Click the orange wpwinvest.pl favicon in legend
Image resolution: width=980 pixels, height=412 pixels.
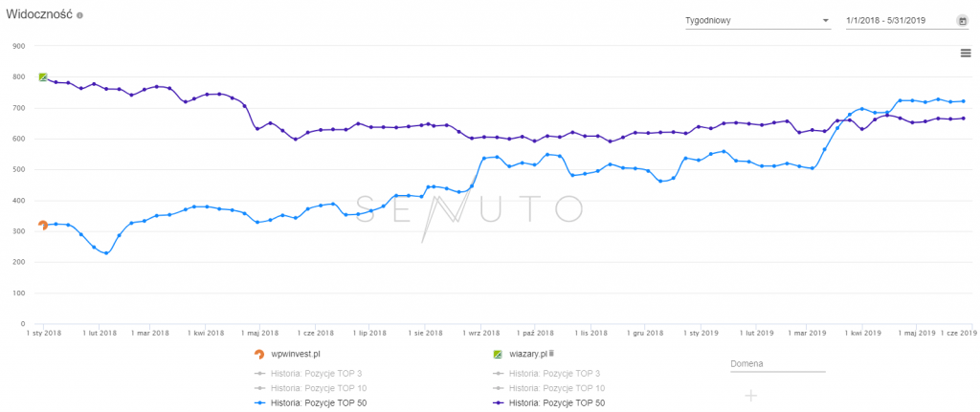[259, 354]
